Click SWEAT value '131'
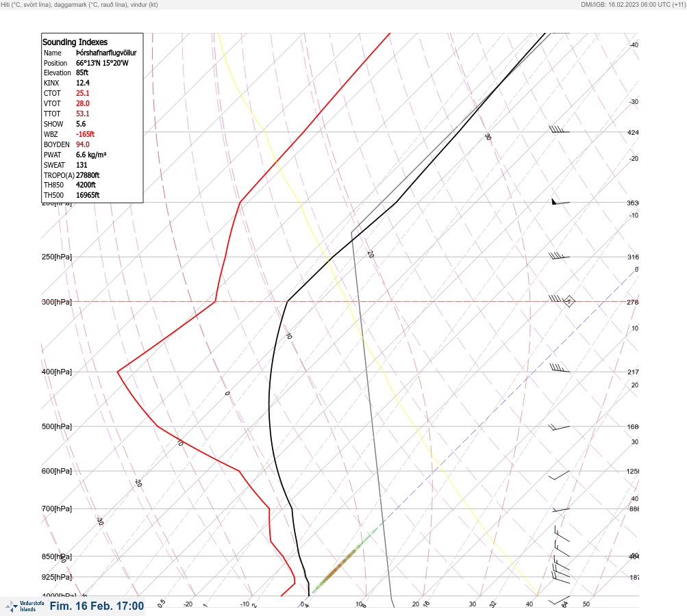This screenshot has height=616, width=687. pos(82,165)
